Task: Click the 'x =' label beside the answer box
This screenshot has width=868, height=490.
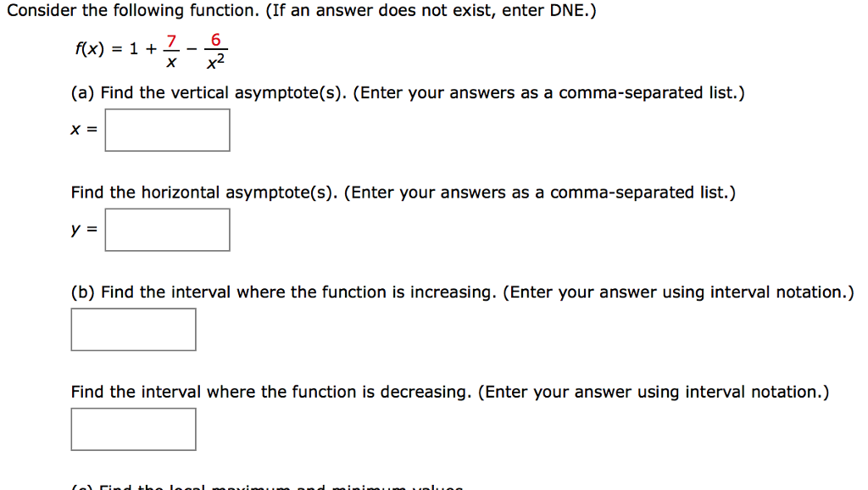Action: click(83, 131)
